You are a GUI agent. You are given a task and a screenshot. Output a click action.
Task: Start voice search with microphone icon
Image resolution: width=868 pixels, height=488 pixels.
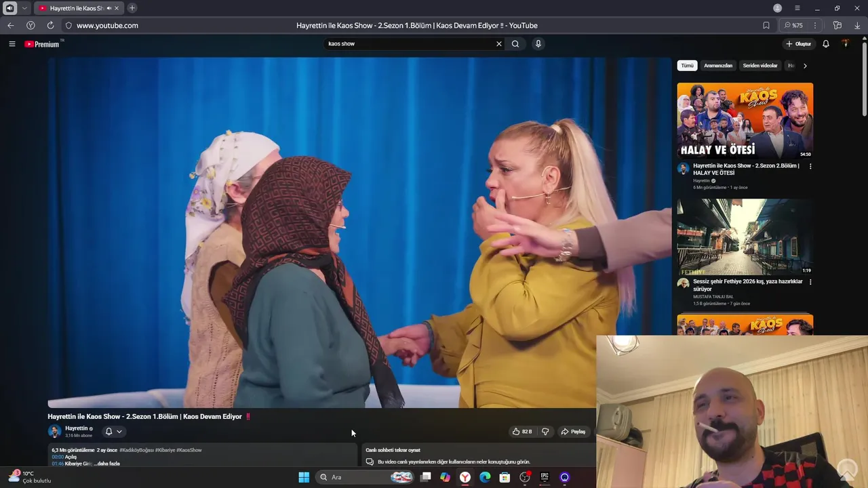click(538, 44)
